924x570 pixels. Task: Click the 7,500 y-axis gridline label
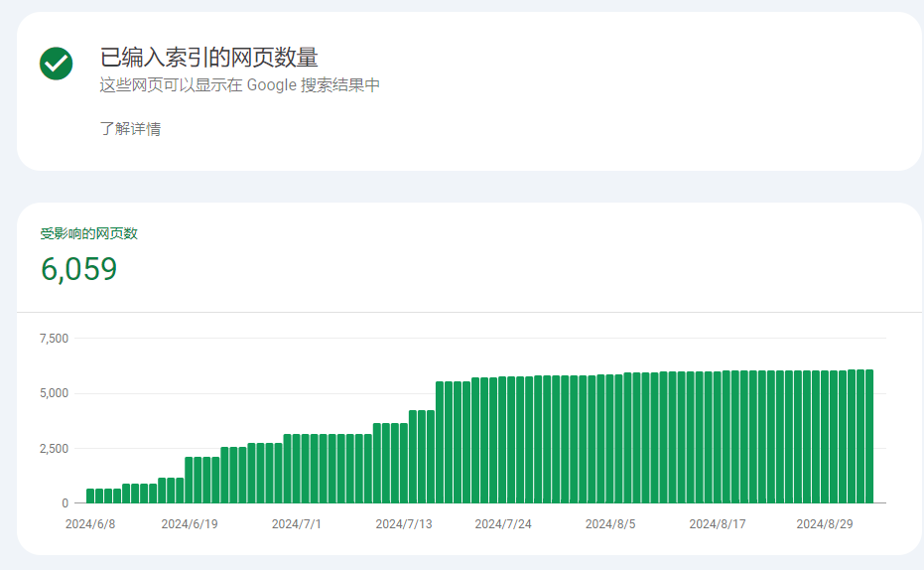(x=54, y=339)
